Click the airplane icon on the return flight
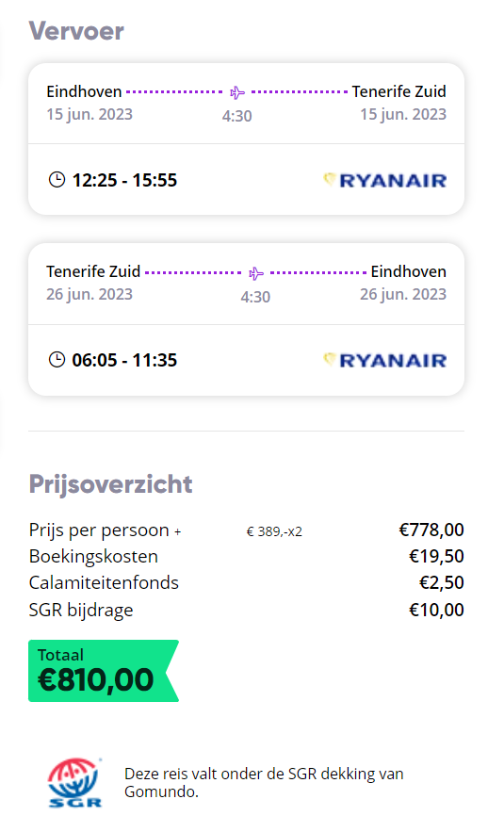504x832 pixels. (256, 273)
